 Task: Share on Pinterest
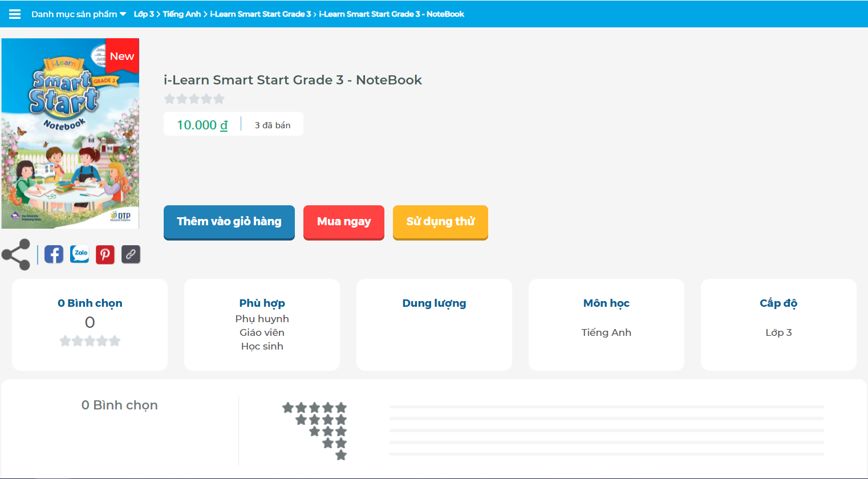pos(105,254)
